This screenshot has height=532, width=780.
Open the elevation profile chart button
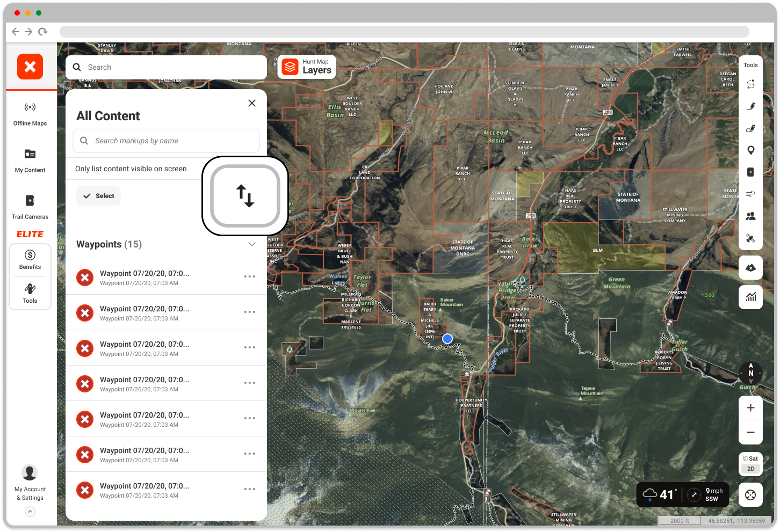point(751,297)
